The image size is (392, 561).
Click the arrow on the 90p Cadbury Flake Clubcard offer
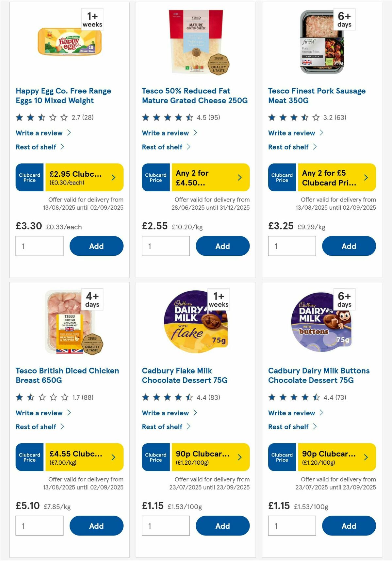pos(239,457)
